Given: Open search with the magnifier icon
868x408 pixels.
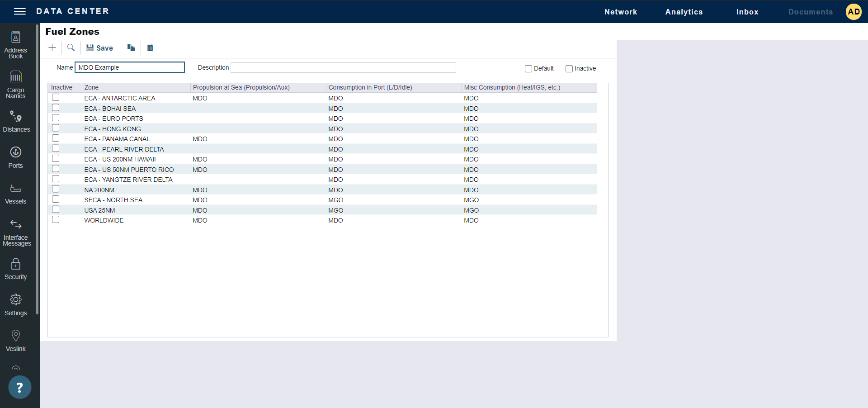Looking at the screenshot, I should (71, 47).
